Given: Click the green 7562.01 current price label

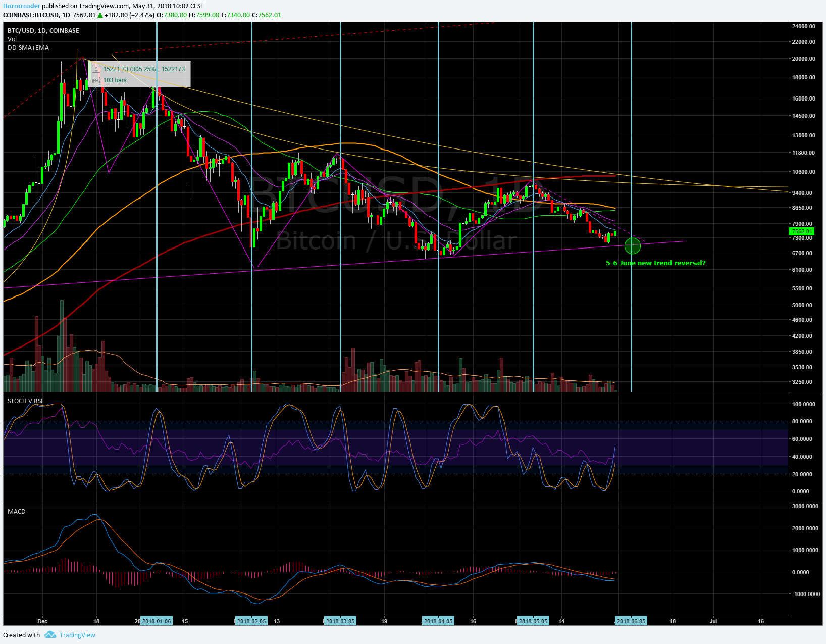Looking at the screenshot, I should click(x=801, y=232).
